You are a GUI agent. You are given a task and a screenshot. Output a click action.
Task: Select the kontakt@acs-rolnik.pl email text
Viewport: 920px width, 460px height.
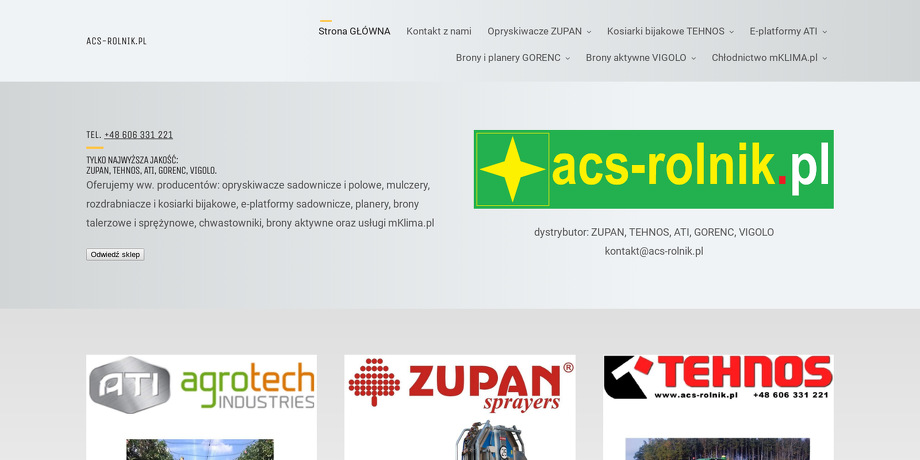click(x=654, y=251)
